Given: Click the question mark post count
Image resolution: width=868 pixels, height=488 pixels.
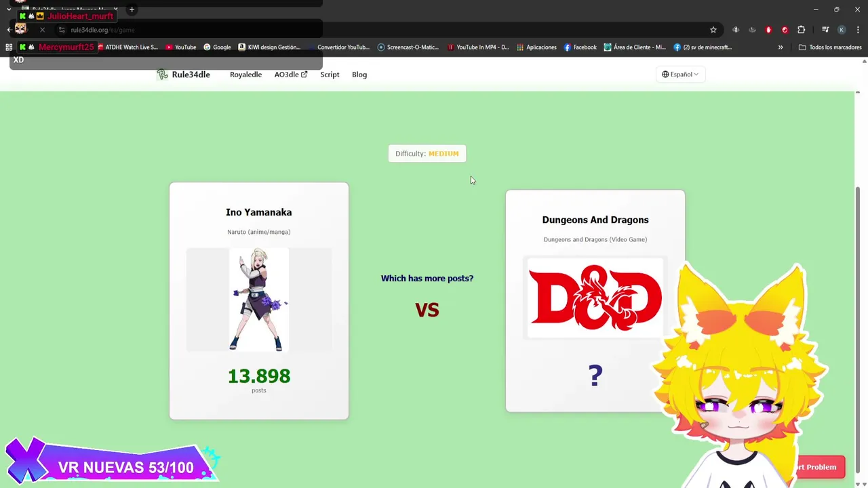Looking at the screenshot, I should (595, 375).
